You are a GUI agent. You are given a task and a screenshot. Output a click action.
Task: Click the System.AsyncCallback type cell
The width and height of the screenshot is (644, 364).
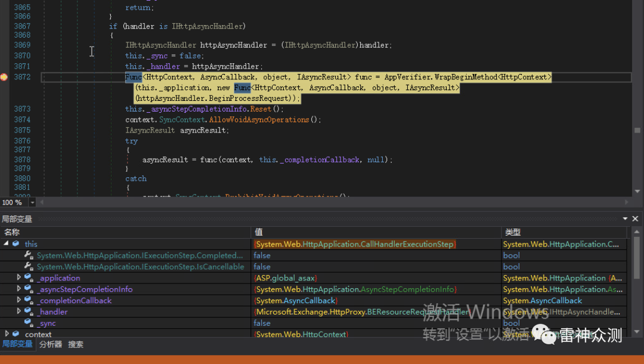pyautogui.click(x=564, y=300)
